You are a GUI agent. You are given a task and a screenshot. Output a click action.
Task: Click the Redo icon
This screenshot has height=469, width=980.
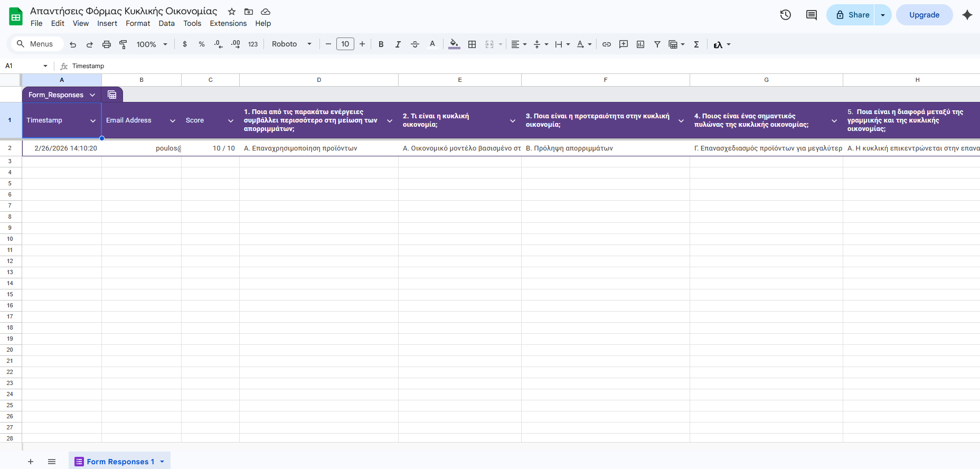click(x=90, y=44)
